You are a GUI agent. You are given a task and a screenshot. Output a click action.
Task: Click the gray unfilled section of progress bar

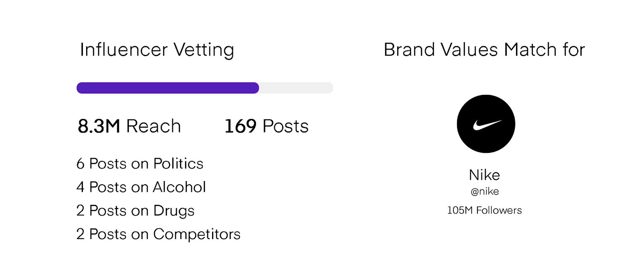(296, 88)
